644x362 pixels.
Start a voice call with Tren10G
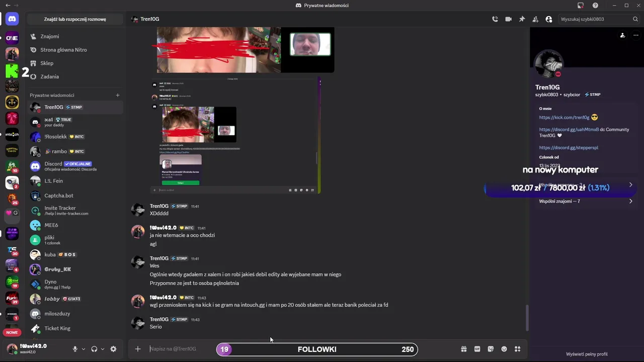coord(495,19)
